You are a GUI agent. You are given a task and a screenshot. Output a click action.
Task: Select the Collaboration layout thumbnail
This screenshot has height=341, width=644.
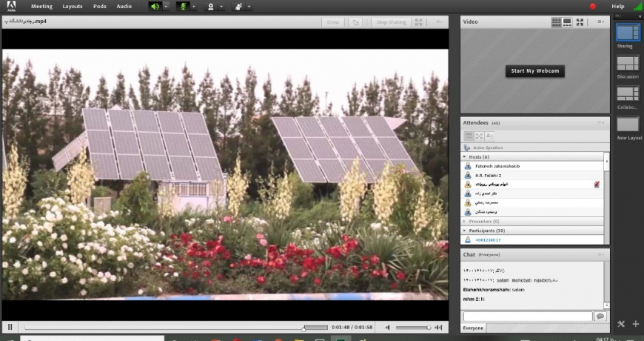628,94
